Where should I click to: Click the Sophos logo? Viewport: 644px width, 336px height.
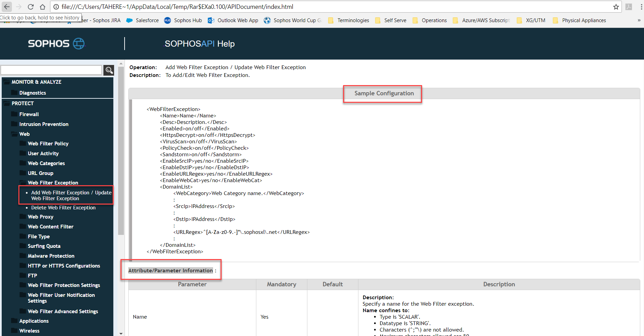pyautogui.click(x=56, y=44)
